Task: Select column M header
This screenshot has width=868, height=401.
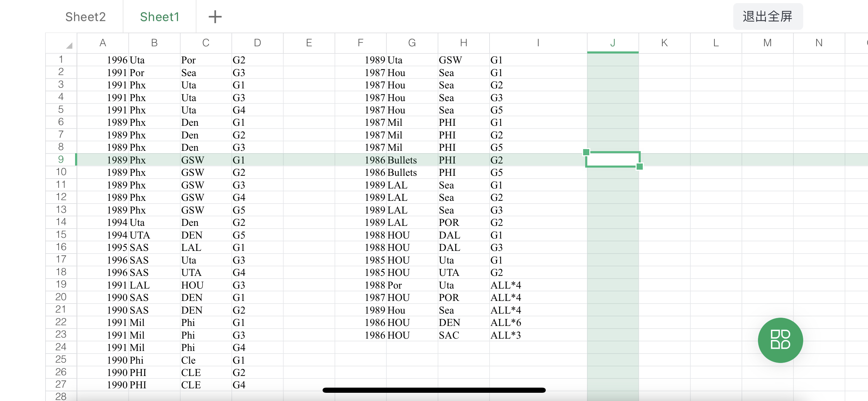Action: tap(768, 43)
